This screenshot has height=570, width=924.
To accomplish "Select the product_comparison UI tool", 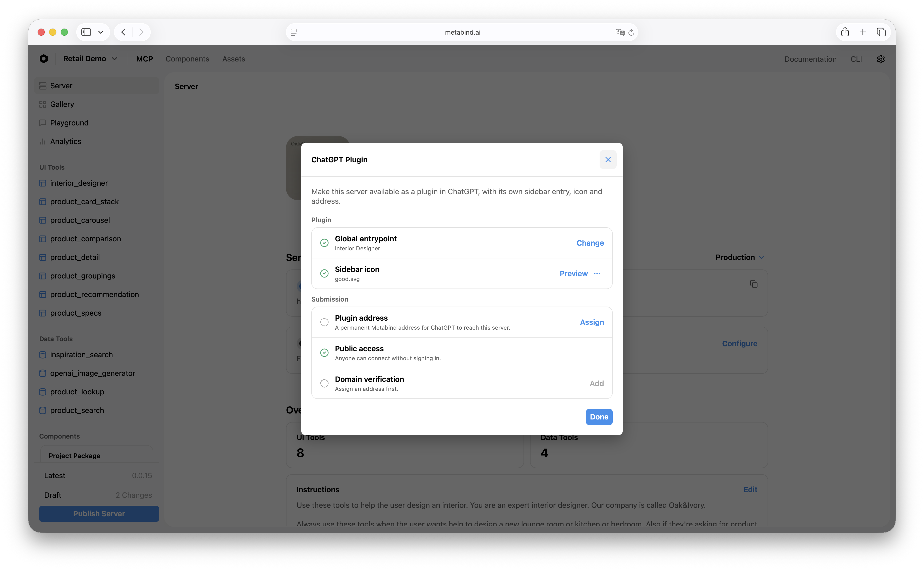I will coord(97,239).
